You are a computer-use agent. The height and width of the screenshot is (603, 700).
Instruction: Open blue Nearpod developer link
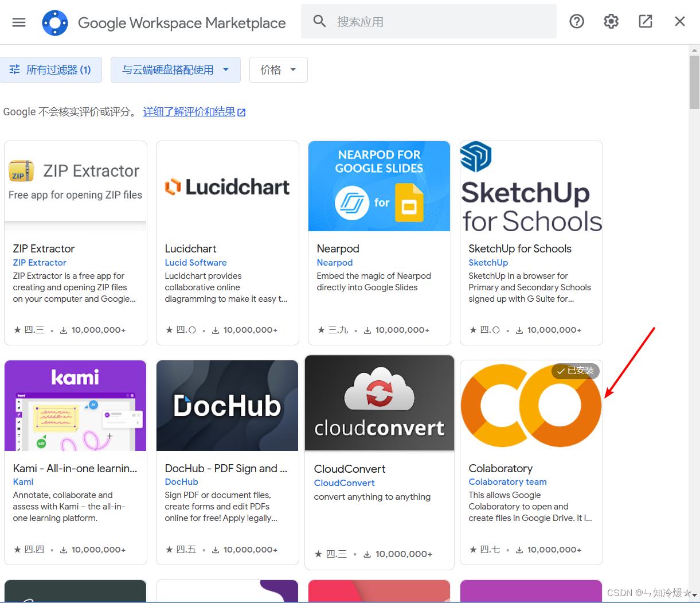335,262
